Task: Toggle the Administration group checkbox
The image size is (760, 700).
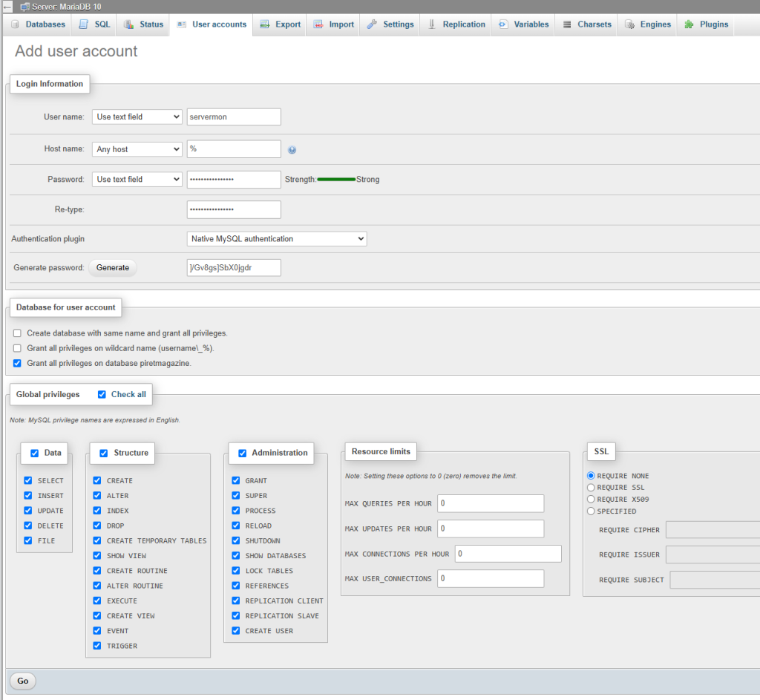Action: coord(243,454)
